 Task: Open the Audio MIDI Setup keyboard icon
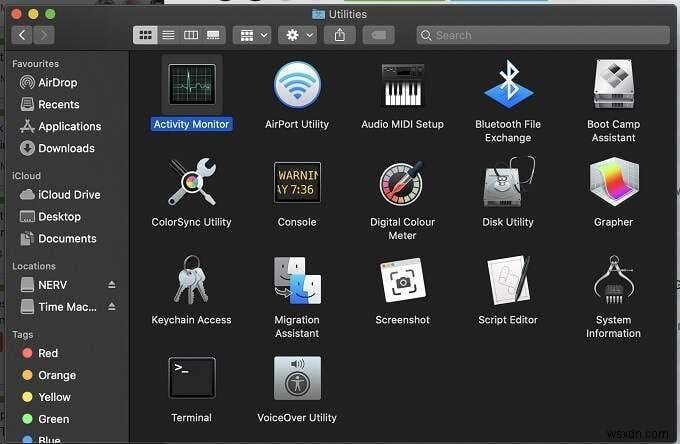pos(402,85)
